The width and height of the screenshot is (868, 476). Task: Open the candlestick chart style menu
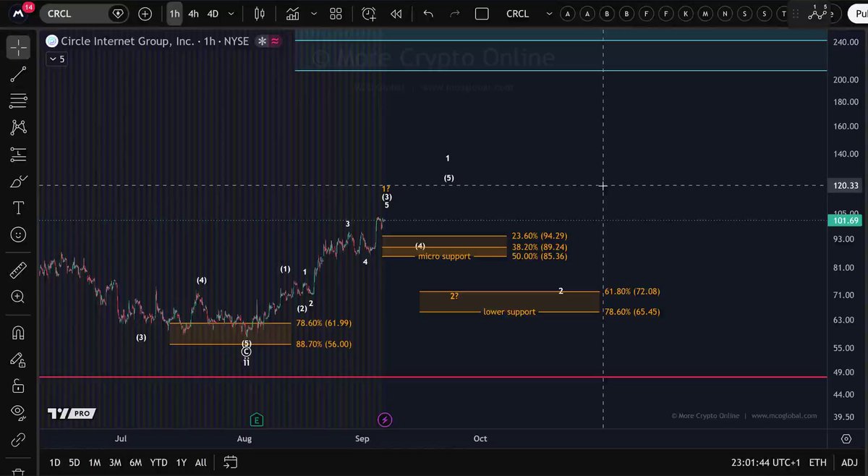(x=260, y=14)
